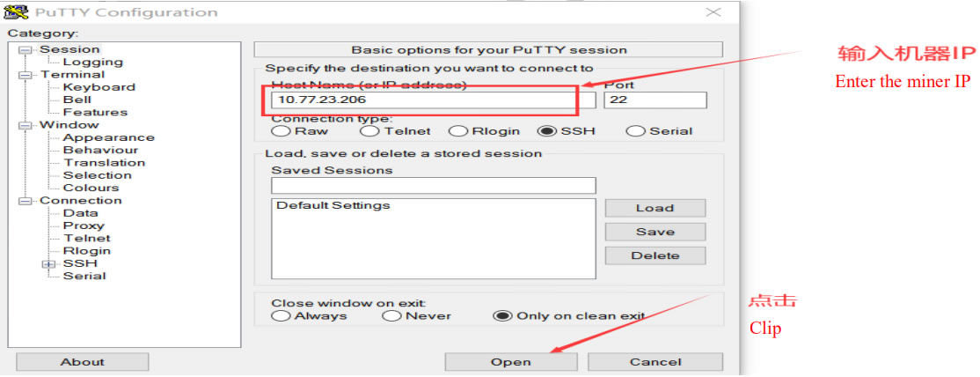
Task: Select Default Settings in saved sessions list
Action: click(333, 206)
